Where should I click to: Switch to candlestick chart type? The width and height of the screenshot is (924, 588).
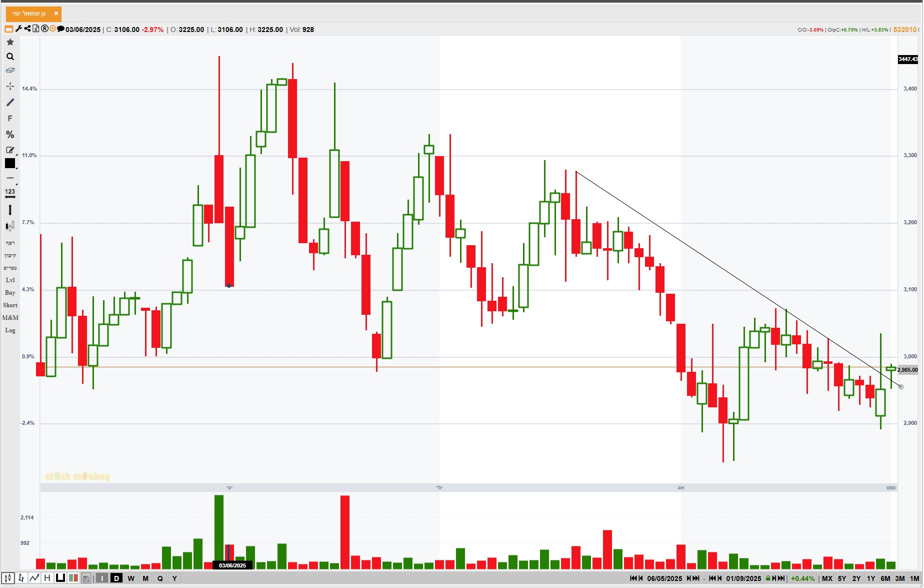pos(8,578)
